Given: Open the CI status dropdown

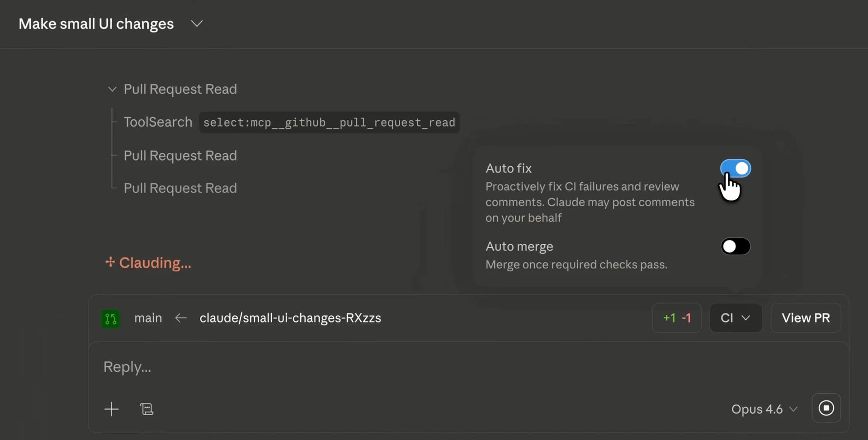Looking at the screenshot, I should click(735, 317).
